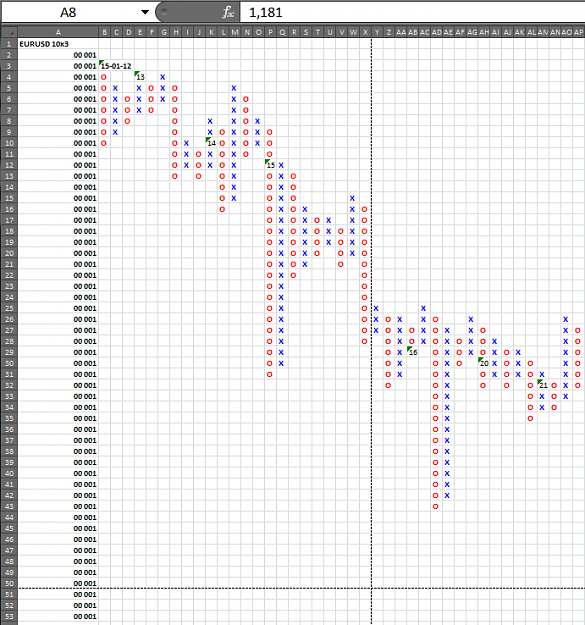585x625 pixels.
Task: Click the cell containing 16 in row 29
Action: tap(413, 352)
